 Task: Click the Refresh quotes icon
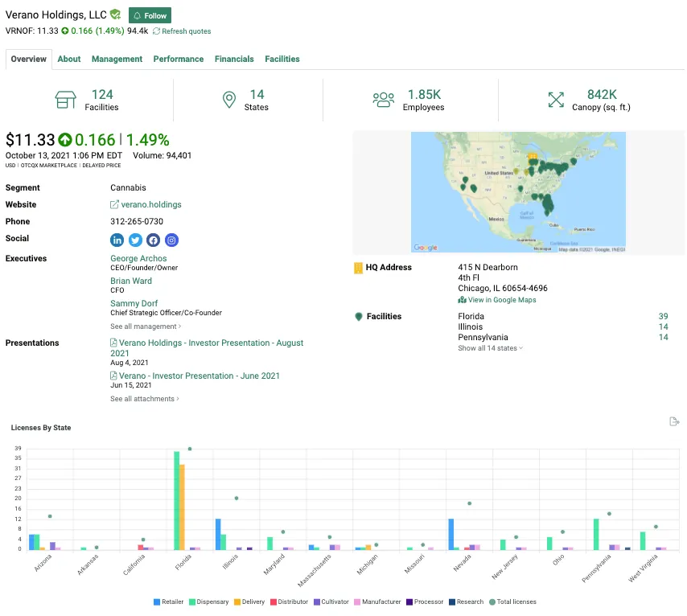(156, 31)
